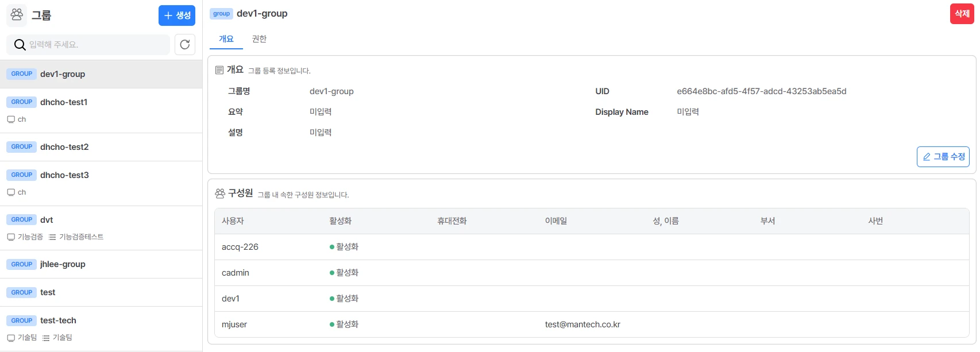The image size is (980, 352).
Task: Click the 활성화 status in dev1 row
Action: pos(344,299)
